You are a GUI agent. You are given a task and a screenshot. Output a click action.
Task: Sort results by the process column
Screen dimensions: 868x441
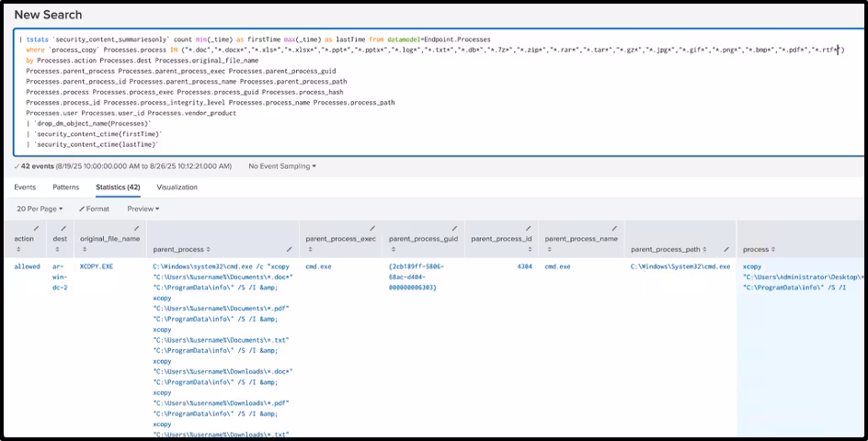[x=759, y=250]
